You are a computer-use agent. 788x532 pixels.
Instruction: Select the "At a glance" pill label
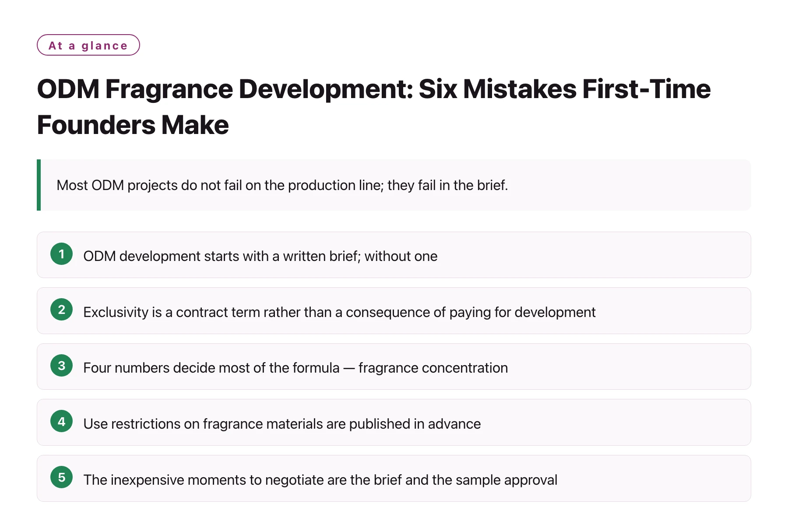click(x=88, y=45)
